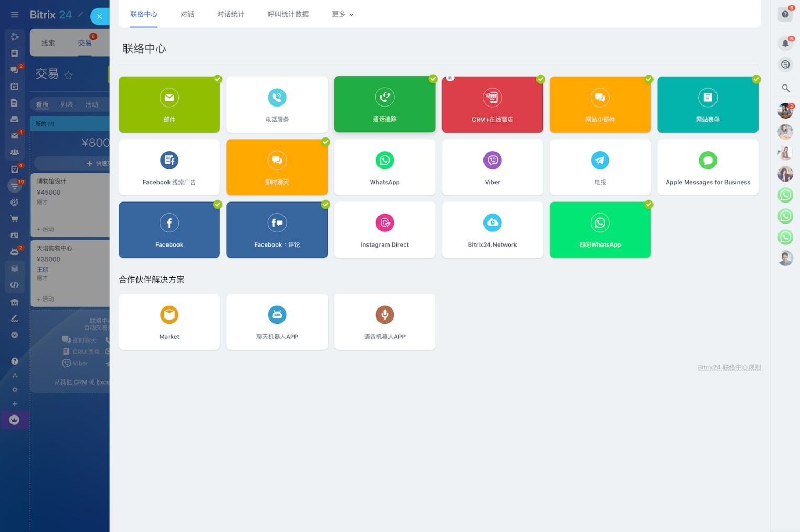Open the WhatsApp connector tile
This screenshot has height=532, width=800.
tap(385, 167)
